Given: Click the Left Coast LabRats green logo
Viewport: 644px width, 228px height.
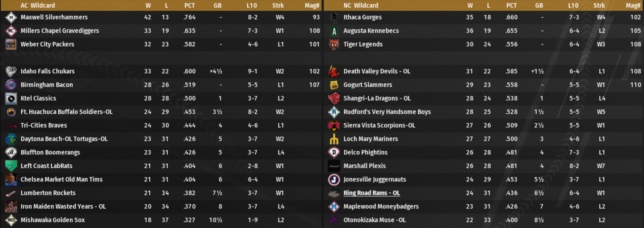Looking at the screenshot, I should [11, 166].
